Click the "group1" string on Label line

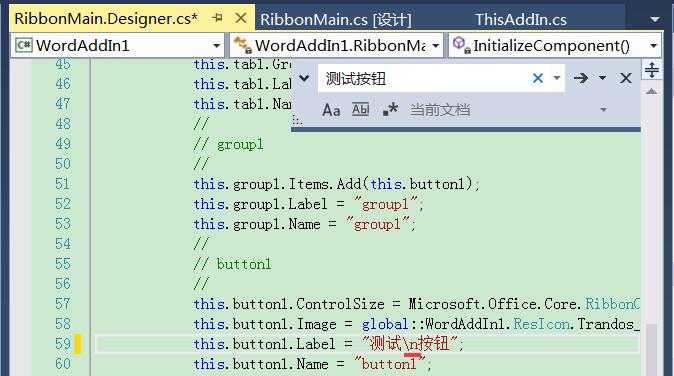click(385, 204)
